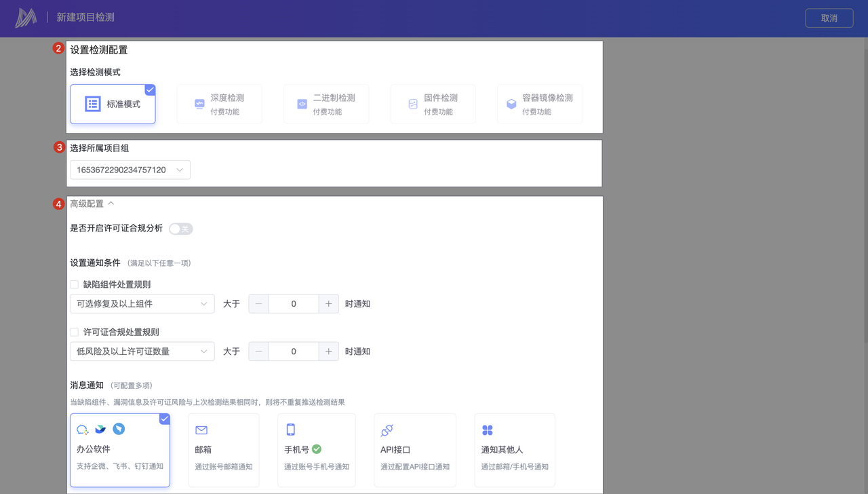
Task: Check the 缺陷组件处置规则 checkbox
Action: 75,284
